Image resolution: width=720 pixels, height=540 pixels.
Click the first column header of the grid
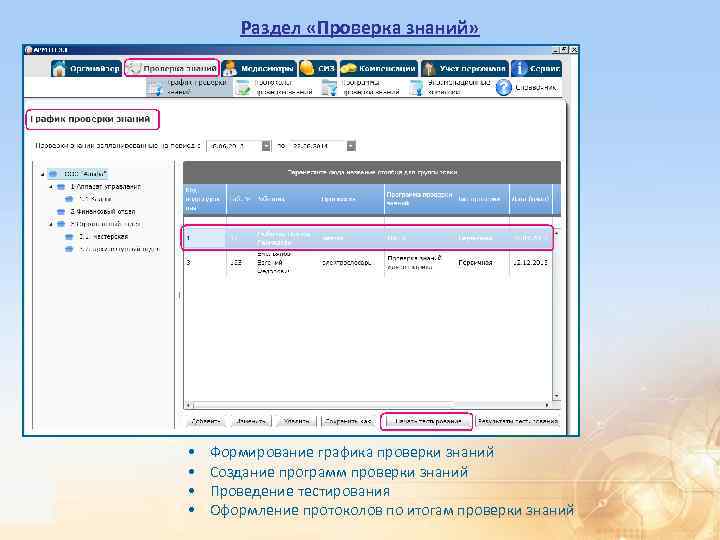204,199
